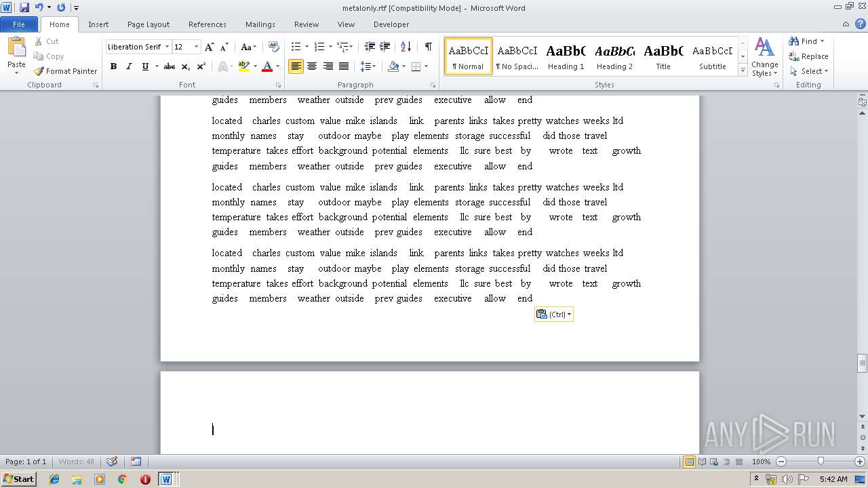Enable Align Text Right
The width and height of the screenshot is (868, 488).
pos(328,66)
